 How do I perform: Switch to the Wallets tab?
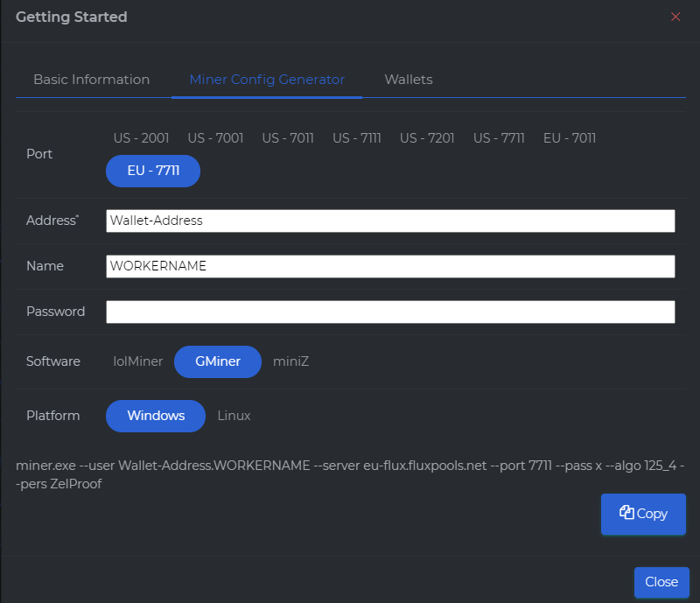(x=409, y=80)
